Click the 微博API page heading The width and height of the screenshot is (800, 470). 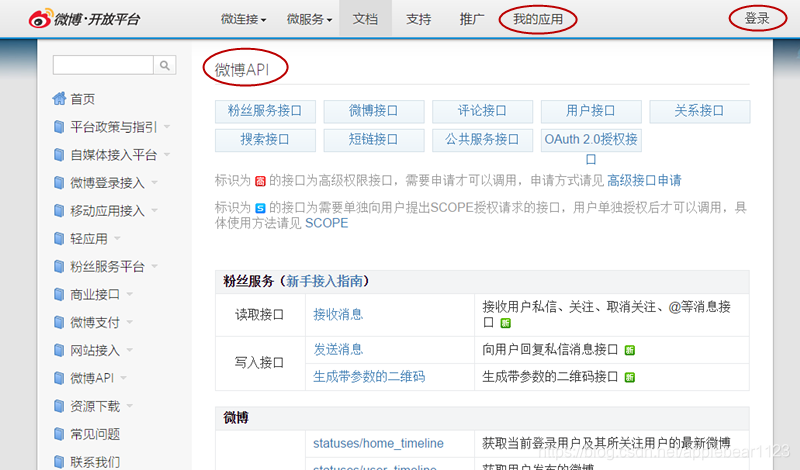[242, 69]
